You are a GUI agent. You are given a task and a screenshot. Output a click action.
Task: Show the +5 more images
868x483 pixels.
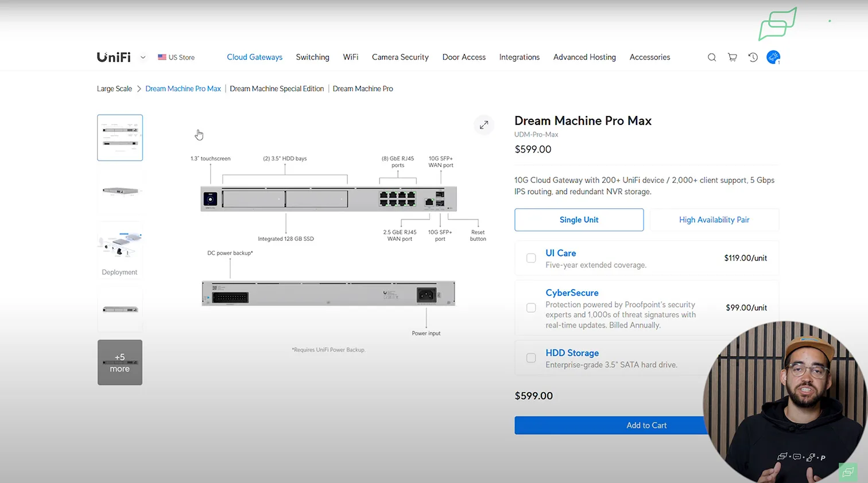click(120, 363)
